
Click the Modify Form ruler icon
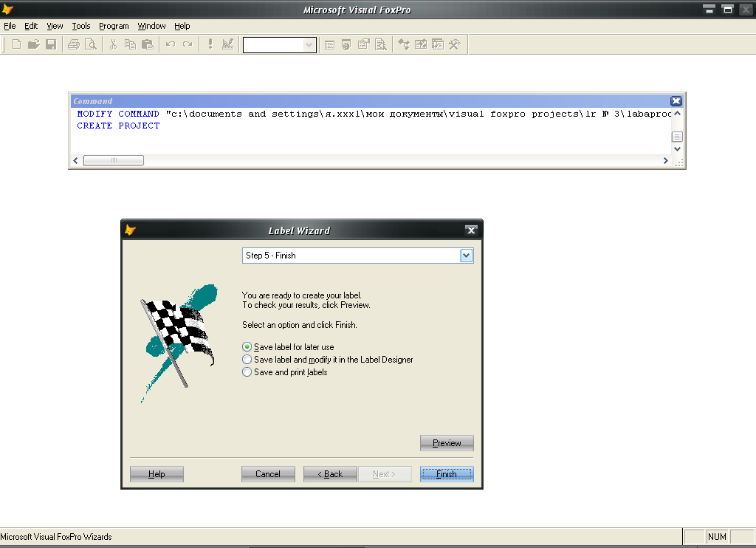click(227, 45)
